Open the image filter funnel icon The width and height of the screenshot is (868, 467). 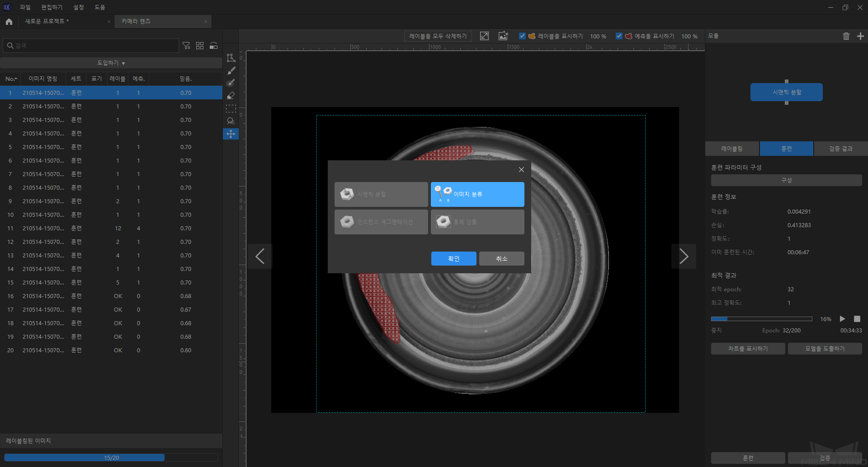point(186,46)
